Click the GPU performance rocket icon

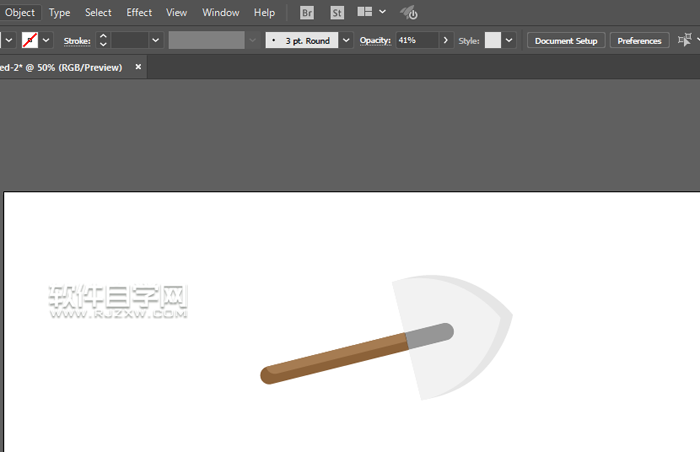(x=409, y=13)
